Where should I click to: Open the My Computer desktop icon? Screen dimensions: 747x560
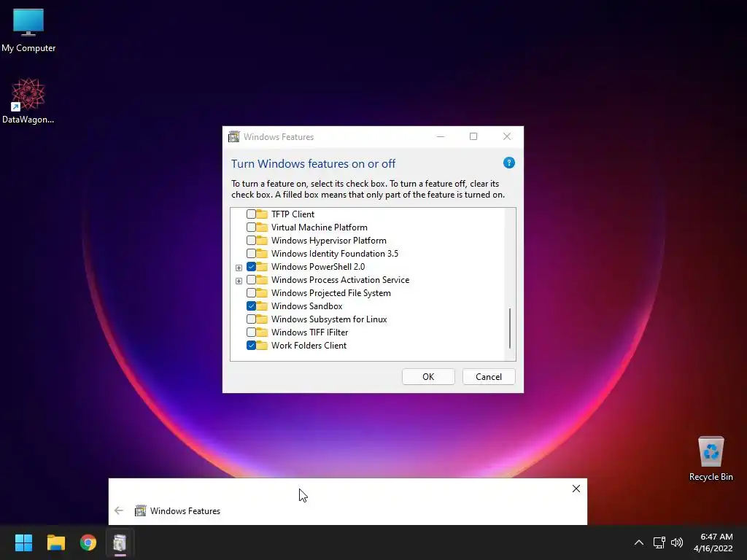pyautogui.click(x=28, y=29)
